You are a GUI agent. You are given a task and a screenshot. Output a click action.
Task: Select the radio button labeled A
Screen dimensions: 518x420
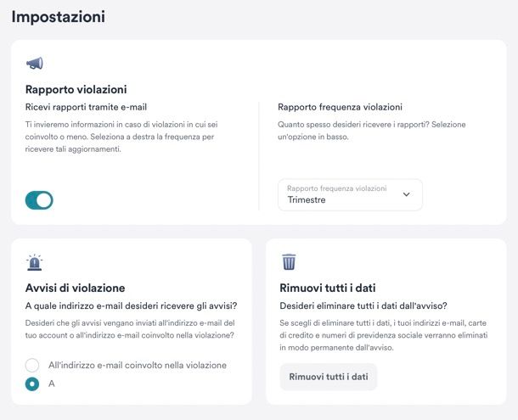coord(32,384)
